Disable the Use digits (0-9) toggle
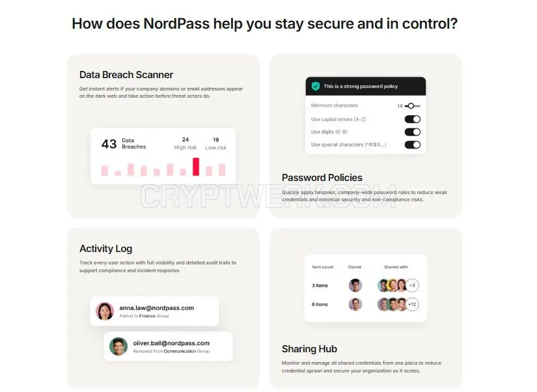537x392 pixels. click(x=412, y=132)
